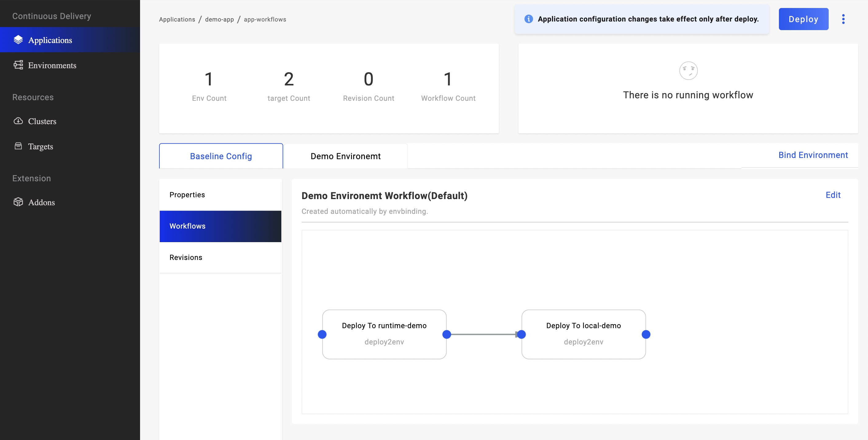Click the demo-app breadcrumb link
The image size is (868, 440).
(218, 19)
